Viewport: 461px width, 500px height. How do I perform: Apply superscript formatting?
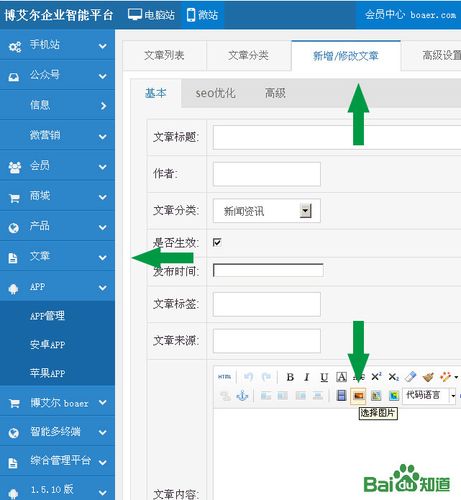[x=376, y=377]
